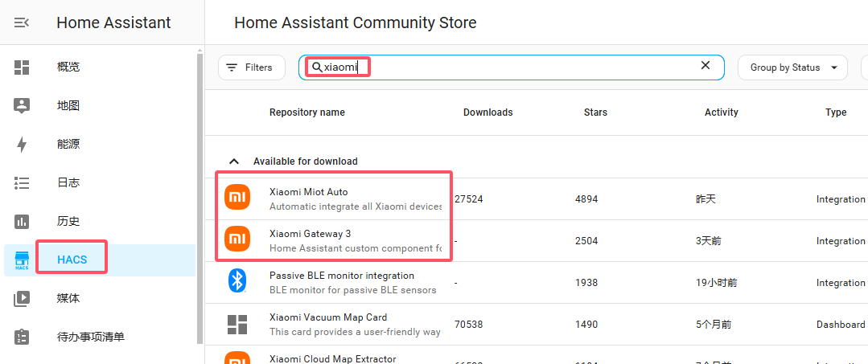Sort by the Stars column header
Viewport: 868px width, 364px height.
point(595,112)
